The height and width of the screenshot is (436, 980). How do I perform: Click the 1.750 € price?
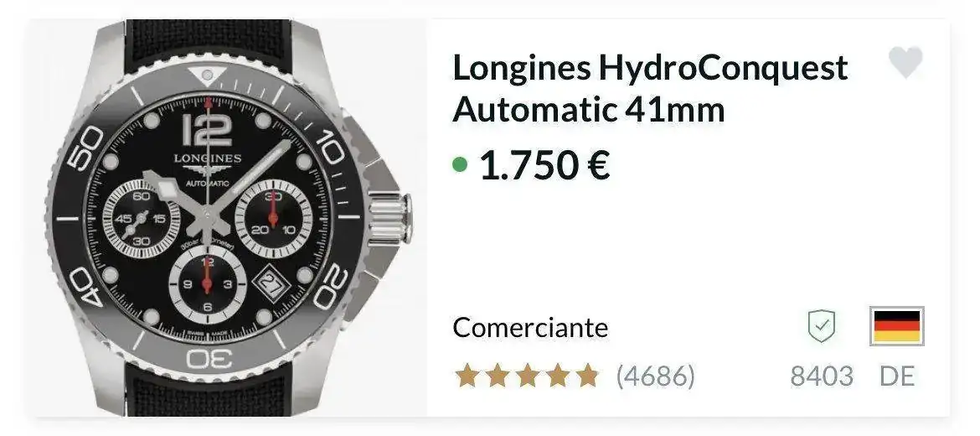pyautogui.click(x=544, y=165)
